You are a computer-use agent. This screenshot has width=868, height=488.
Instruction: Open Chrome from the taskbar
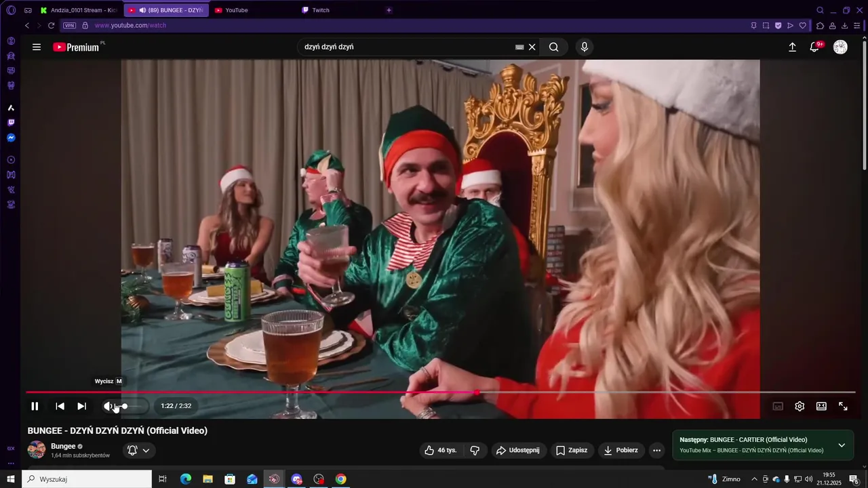[341, 479]
